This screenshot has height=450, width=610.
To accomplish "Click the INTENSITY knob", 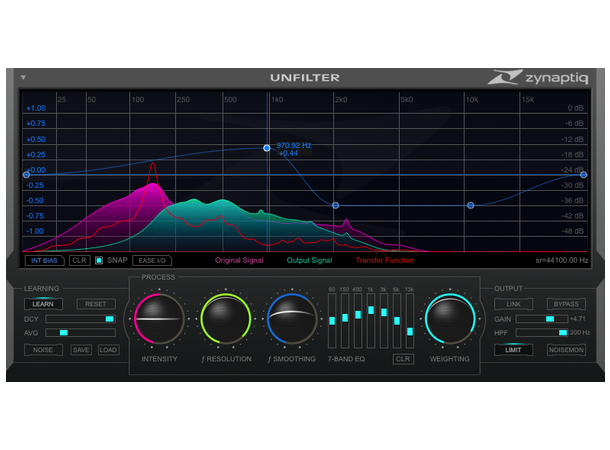I will 160,319.
